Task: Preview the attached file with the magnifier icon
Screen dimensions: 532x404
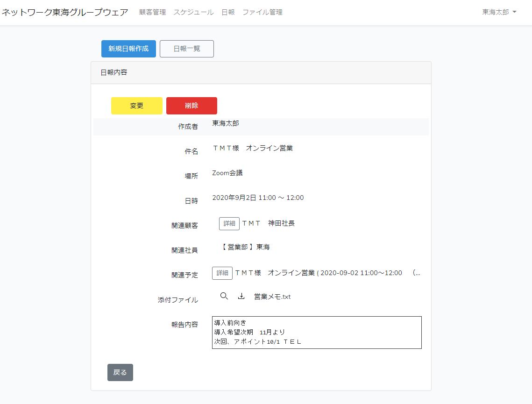Action: pos(224,296)
